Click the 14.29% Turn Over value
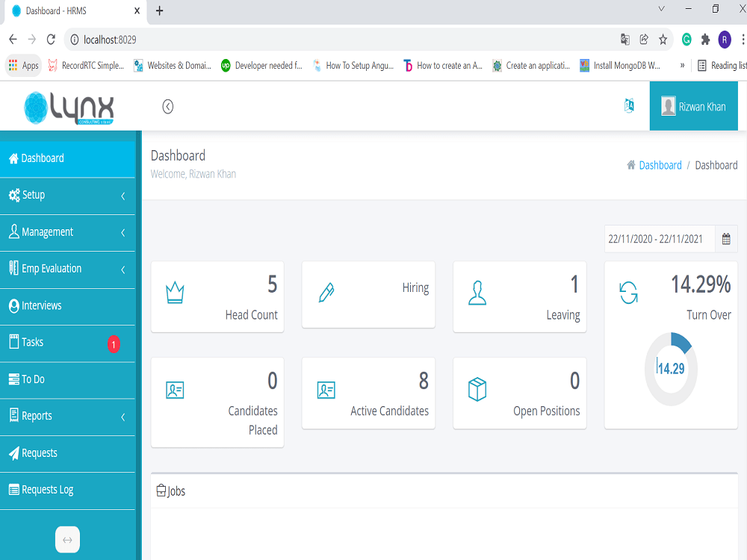The width and height of the screenshot is (747, 560). (x=701, y=284)
